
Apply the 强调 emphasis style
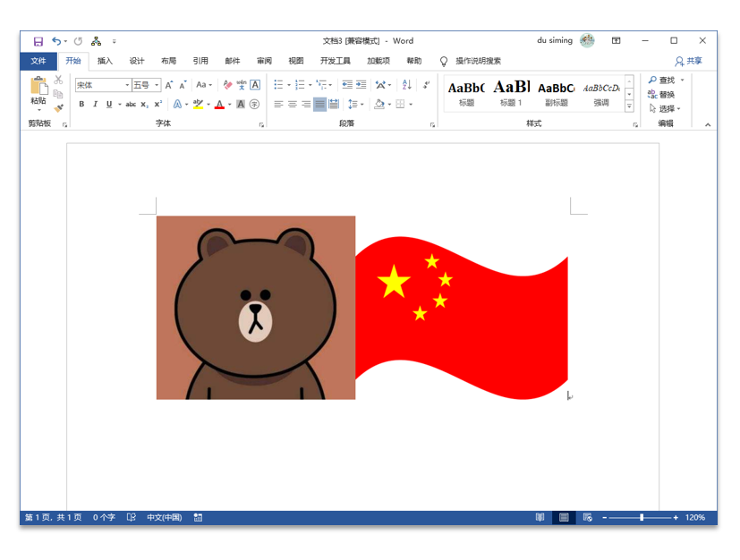coord(601,93)
